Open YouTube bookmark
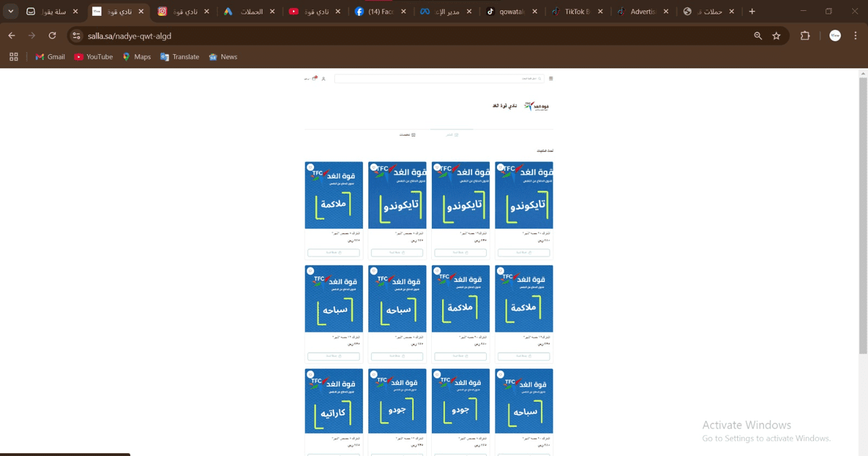The image size is (868, 456). [x=93, y=56]
